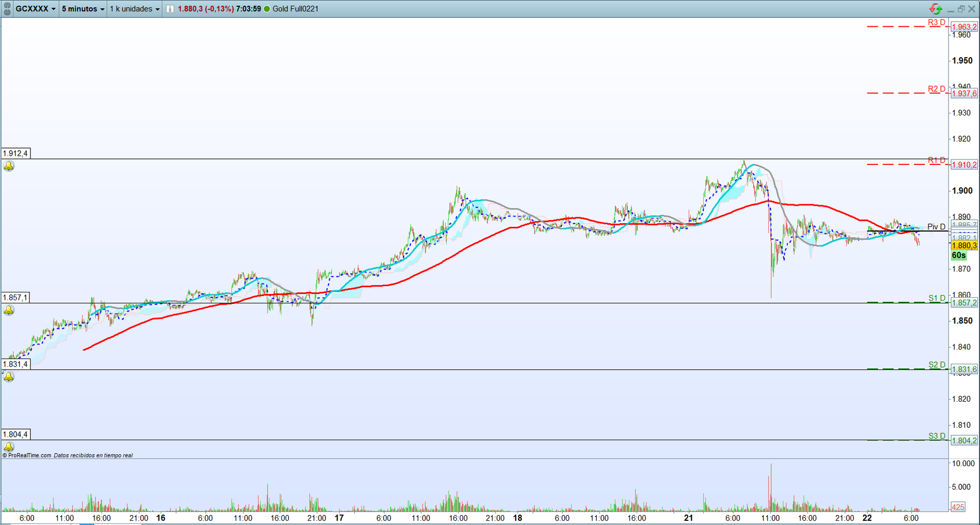Click the date 16 on time axis
980x525 pixels.
coord(161,518)
